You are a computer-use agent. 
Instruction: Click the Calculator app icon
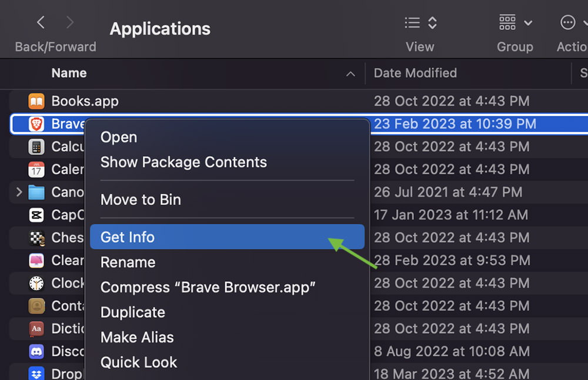pyautogui.click(x=36, y=147)
